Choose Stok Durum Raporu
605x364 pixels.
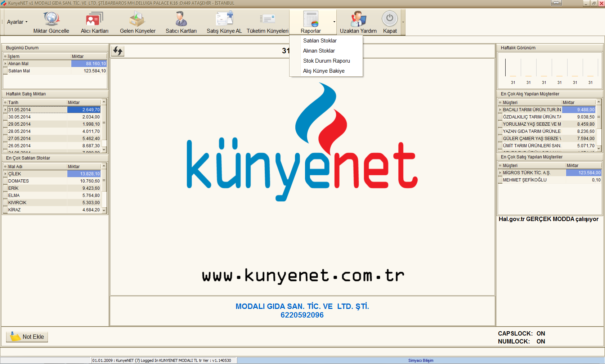[326, 61]
